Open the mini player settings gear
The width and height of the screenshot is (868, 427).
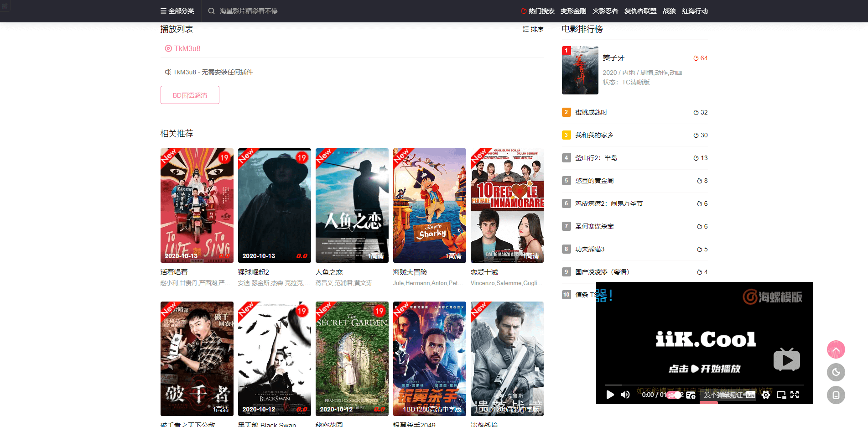[x=766, y=395]
